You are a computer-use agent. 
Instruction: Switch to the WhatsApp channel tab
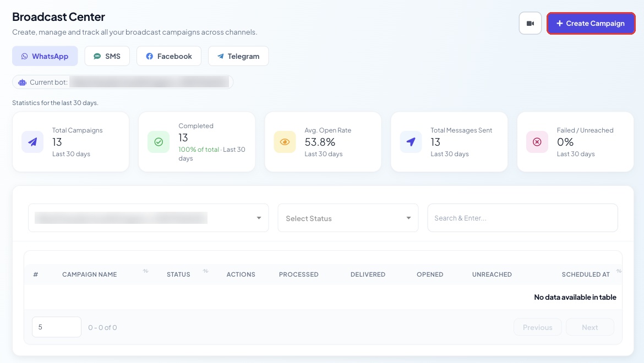[x=45, y=56]
